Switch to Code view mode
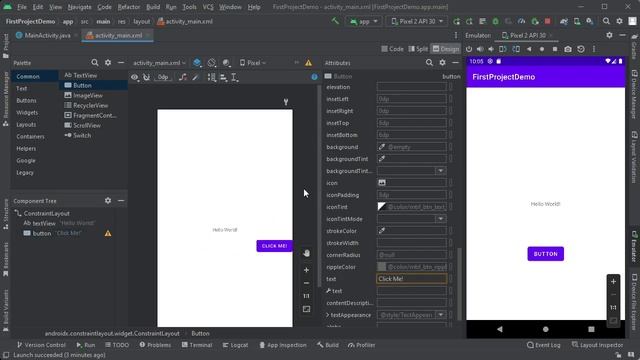Image resolution: width=640 pixels, height=360 pixels. 392,49
